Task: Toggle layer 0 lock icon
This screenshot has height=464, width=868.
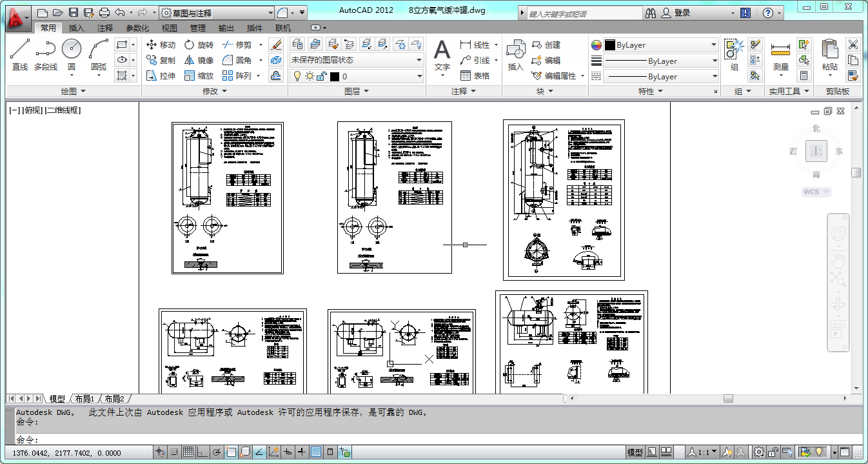Action: 321,76
